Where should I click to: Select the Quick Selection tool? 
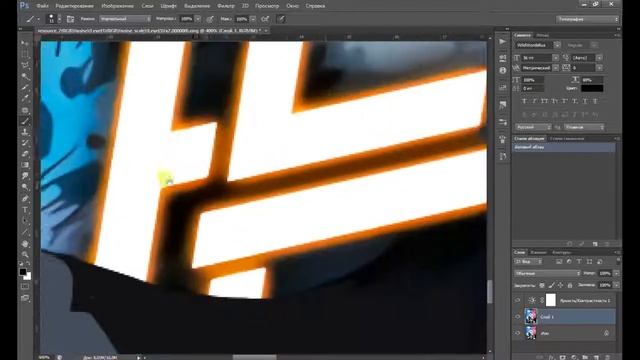[x=25, y=76]
